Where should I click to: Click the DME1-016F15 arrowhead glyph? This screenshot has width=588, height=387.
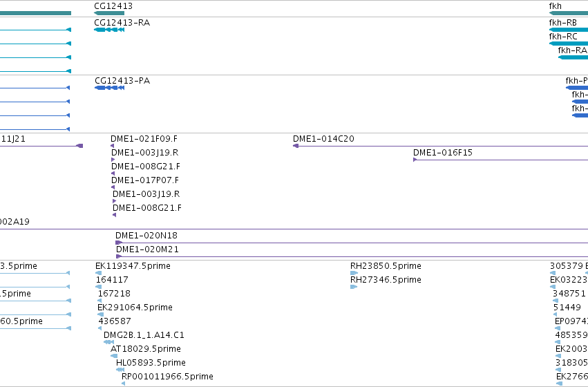pyautogui.click(x=415, y=160)
